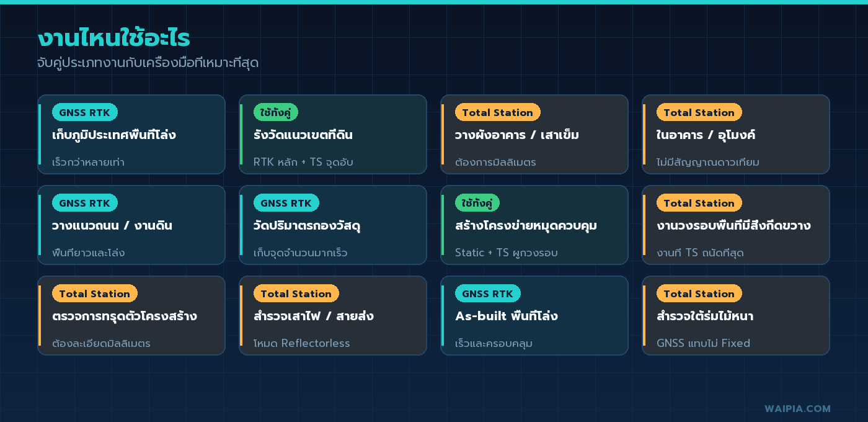This screenshot has height=422, width=868.
Task: Click the WAIPIA.COM watermark link
Action: tap(797, 408)
